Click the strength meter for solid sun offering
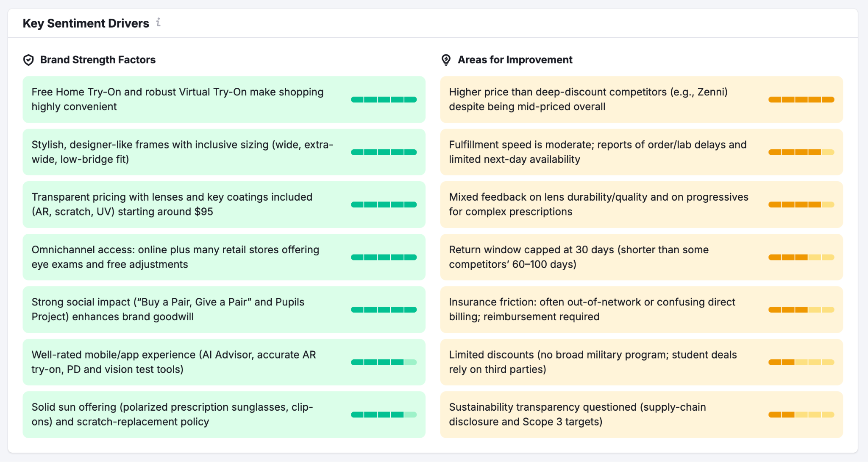This screenshot has height=462, width=868. [x=384, y=414]
